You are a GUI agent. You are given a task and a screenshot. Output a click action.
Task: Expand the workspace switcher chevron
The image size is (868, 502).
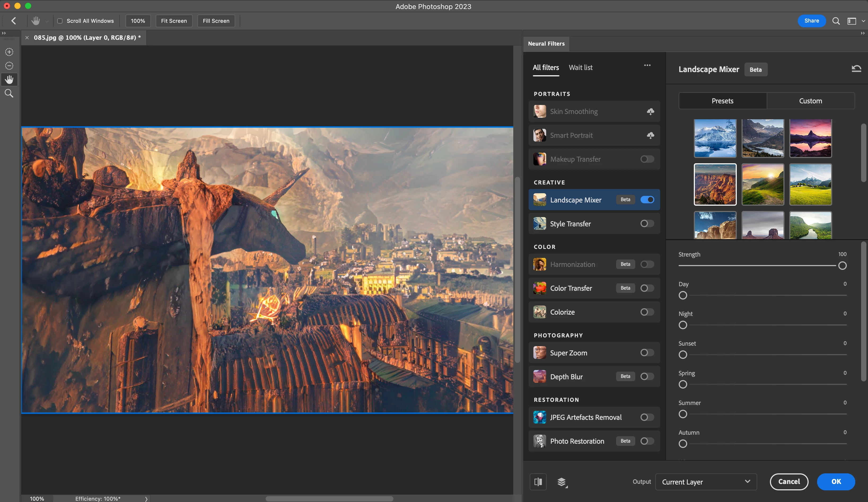click(863, 21)
